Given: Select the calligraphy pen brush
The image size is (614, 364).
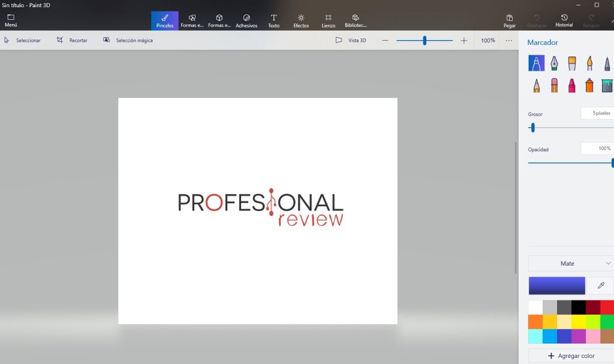Looking at the screenshot, I should point(554,63).
